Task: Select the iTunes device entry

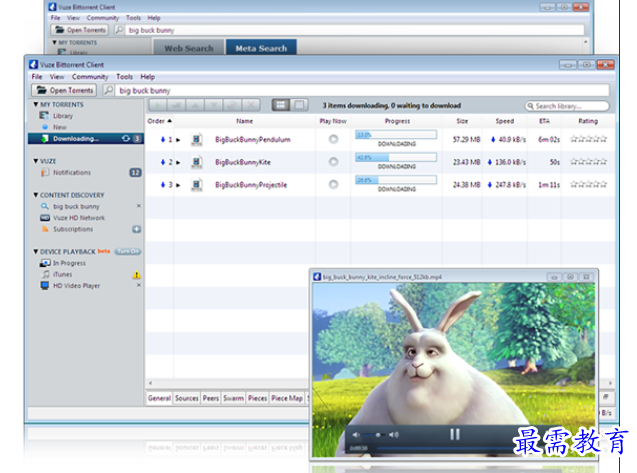Action: pyautogui.click(x=63, y=274)
